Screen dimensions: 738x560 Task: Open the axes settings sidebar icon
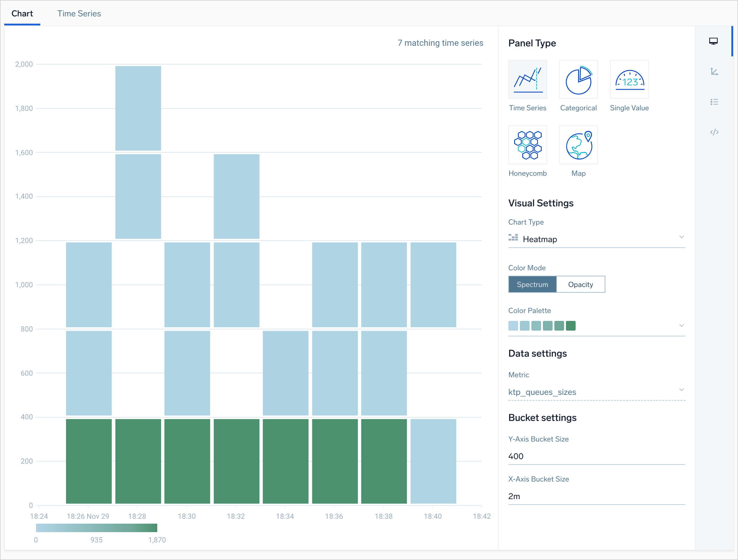tap(714, 72)
